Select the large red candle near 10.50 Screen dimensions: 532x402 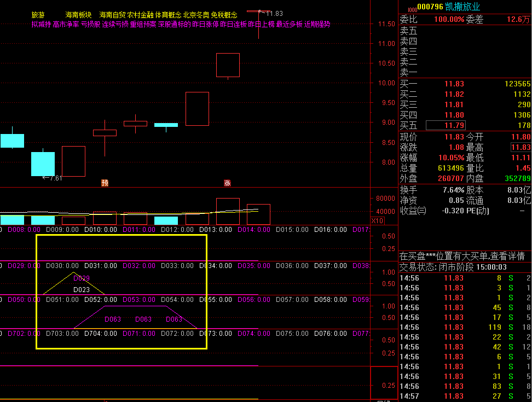pos(228,65)
